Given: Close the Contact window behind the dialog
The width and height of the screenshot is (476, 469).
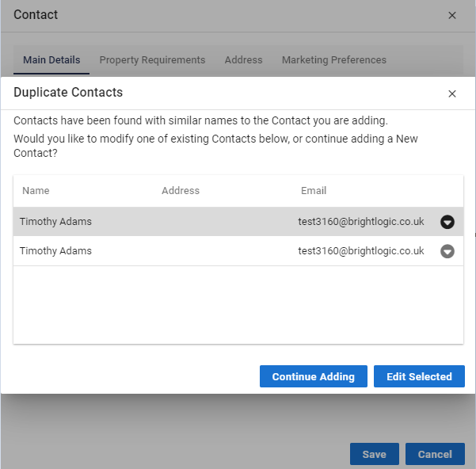Looking at the screenshot, I should point(451,16).
